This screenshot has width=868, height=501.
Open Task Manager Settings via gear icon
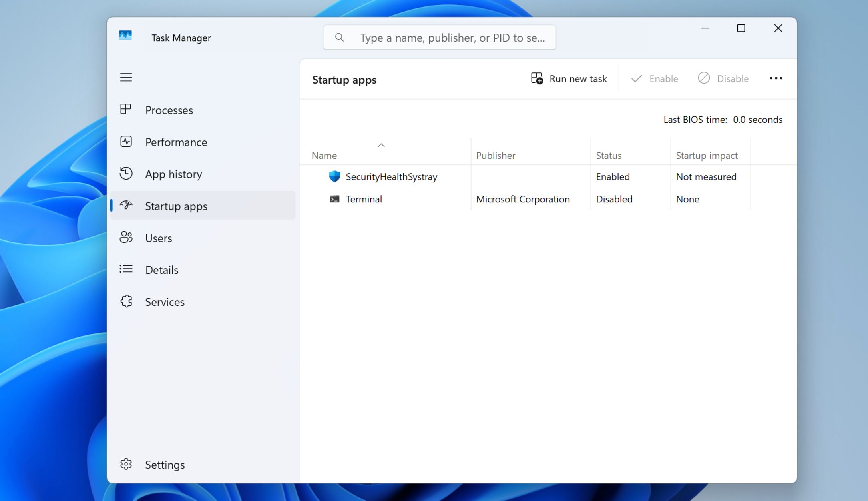(x=126, y=464)
